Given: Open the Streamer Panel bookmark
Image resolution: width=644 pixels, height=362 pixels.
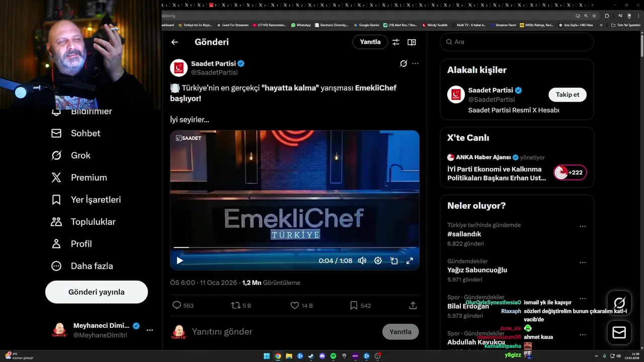Looking at the screenshot, I should 503,25.
